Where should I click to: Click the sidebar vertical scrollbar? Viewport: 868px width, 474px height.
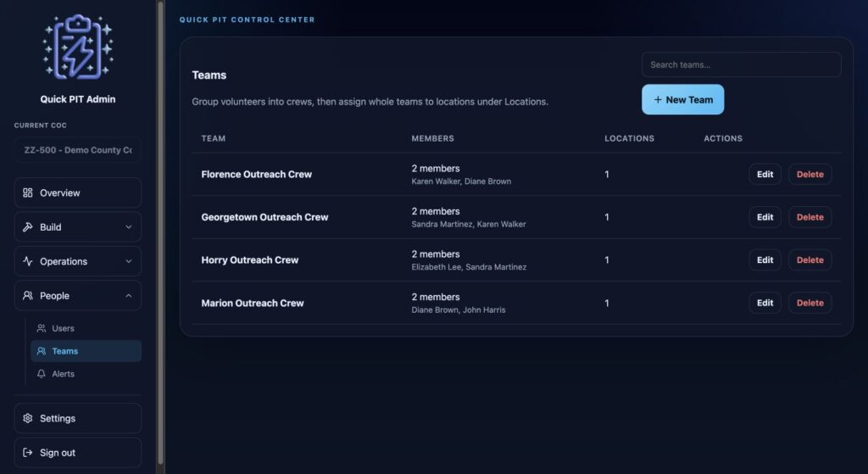(x=160, y=232)
